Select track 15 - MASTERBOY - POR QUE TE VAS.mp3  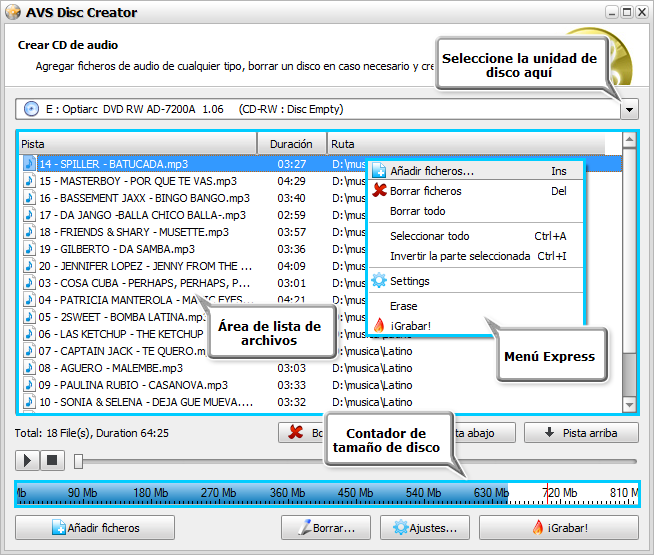click(138, 181)
